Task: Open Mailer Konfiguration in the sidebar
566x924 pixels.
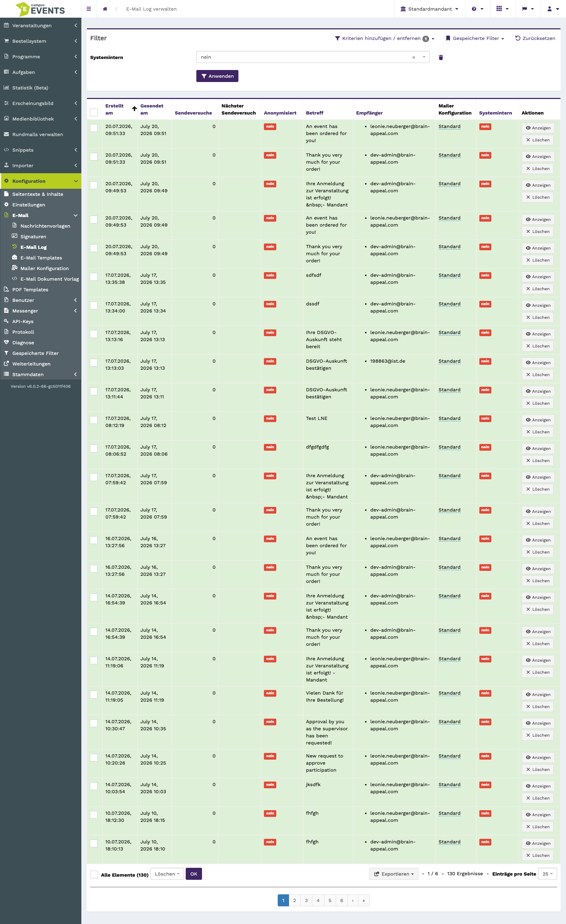Action: [45, 269]
